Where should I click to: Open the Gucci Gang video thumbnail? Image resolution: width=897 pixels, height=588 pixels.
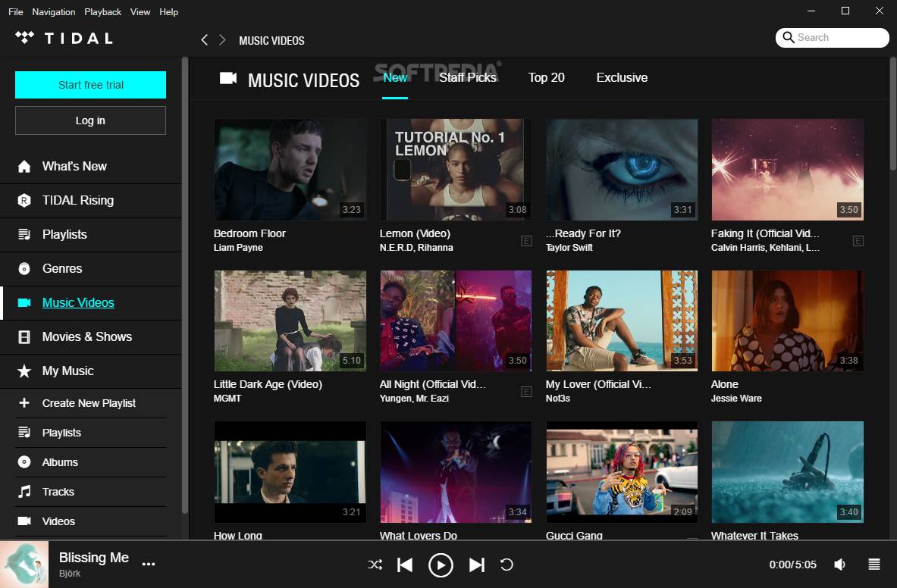click(622, 472)
